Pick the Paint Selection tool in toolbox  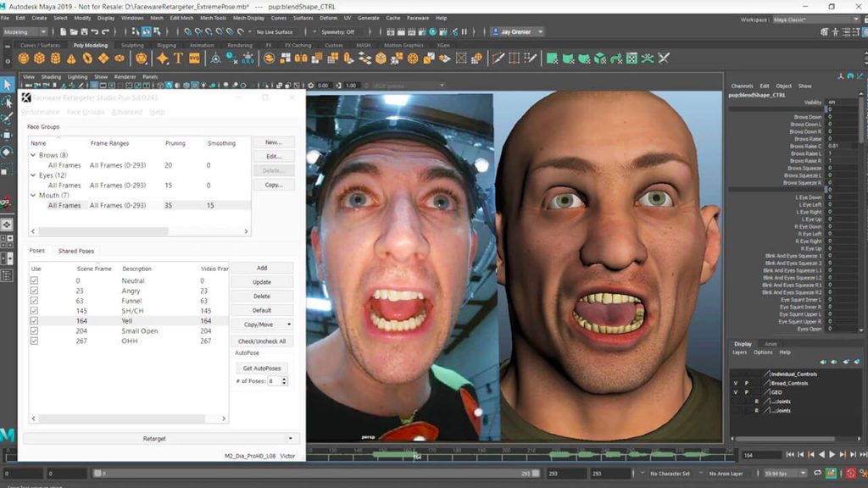[7, 119]
